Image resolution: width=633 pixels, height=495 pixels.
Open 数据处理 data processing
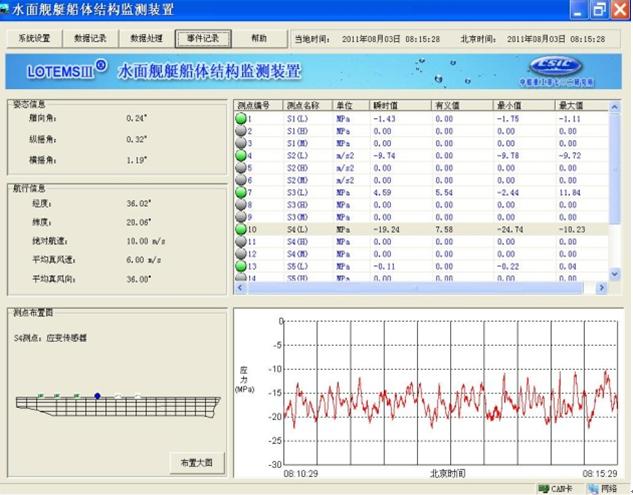(x=147, y=38)
